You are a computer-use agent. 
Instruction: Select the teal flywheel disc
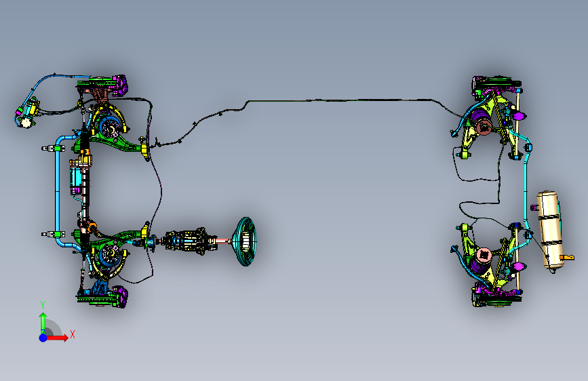coord(245,241)
